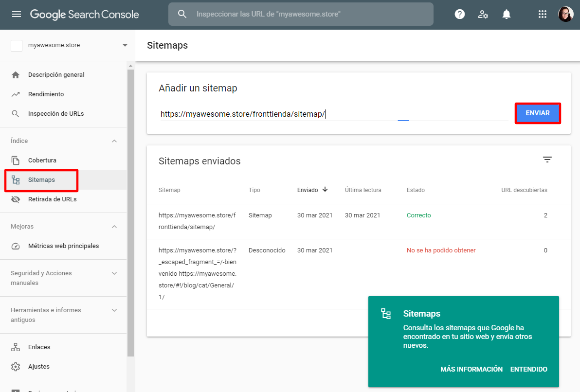The image size is (580, 392).
Task: Click the Sitemap column header
Action: click(x=169, y=190)
